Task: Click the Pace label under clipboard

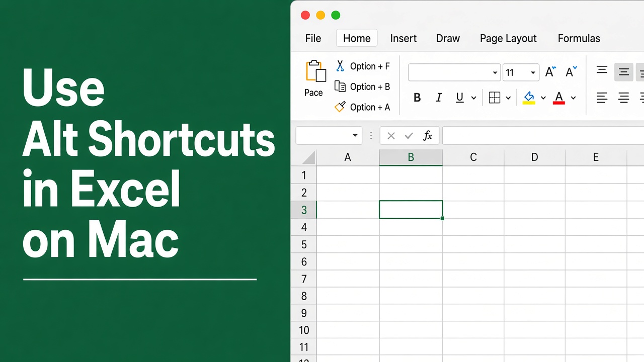Action: pos(313,93)
